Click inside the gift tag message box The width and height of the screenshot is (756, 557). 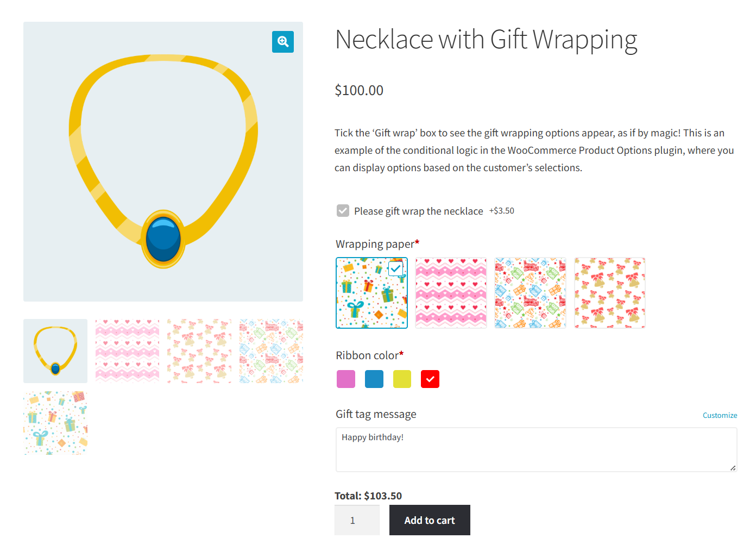[535, 449]
